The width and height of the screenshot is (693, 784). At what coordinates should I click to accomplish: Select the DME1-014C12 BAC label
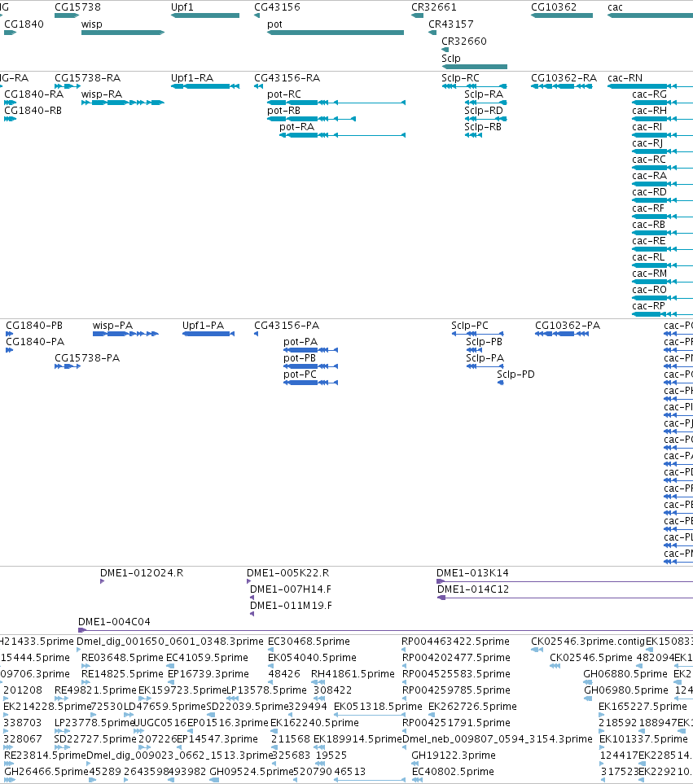coord(473,589)
